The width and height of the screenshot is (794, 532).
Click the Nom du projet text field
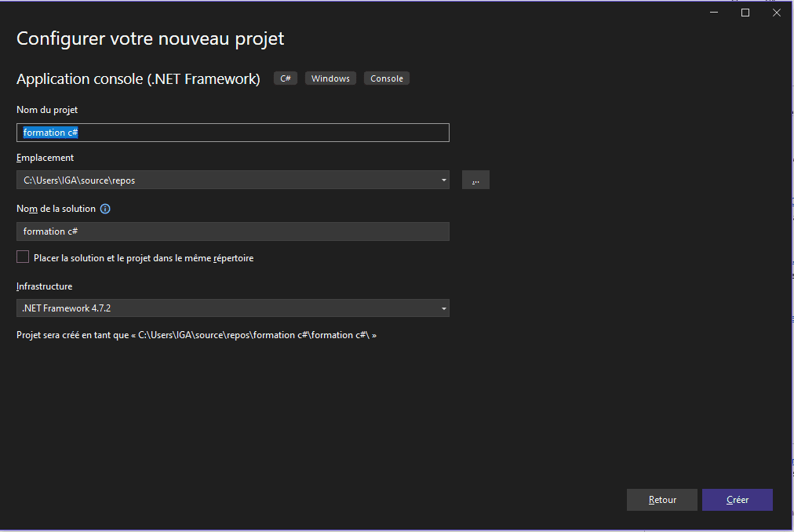(232, 133)
